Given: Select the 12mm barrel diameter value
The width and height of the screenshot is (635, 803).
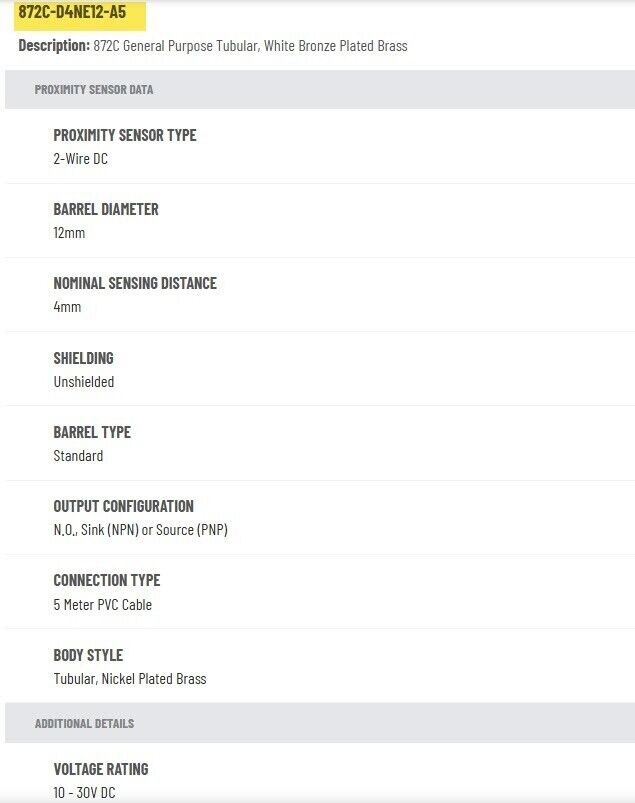Looking at the screenshot, I should (x=69, y=233).
